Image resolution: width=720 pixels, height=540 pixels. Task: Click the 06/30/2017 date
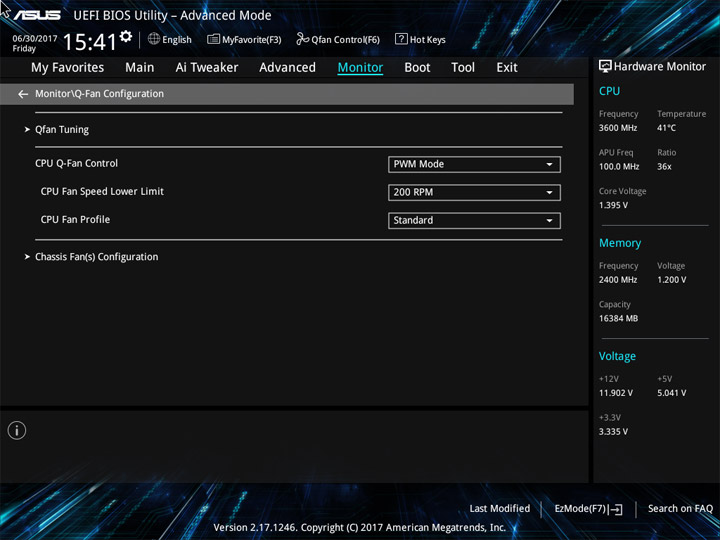click(35, 39)
